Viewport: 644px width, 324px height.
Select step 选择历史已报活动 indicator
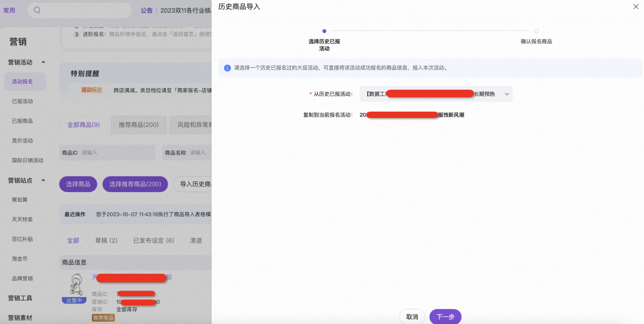point(324,31)
